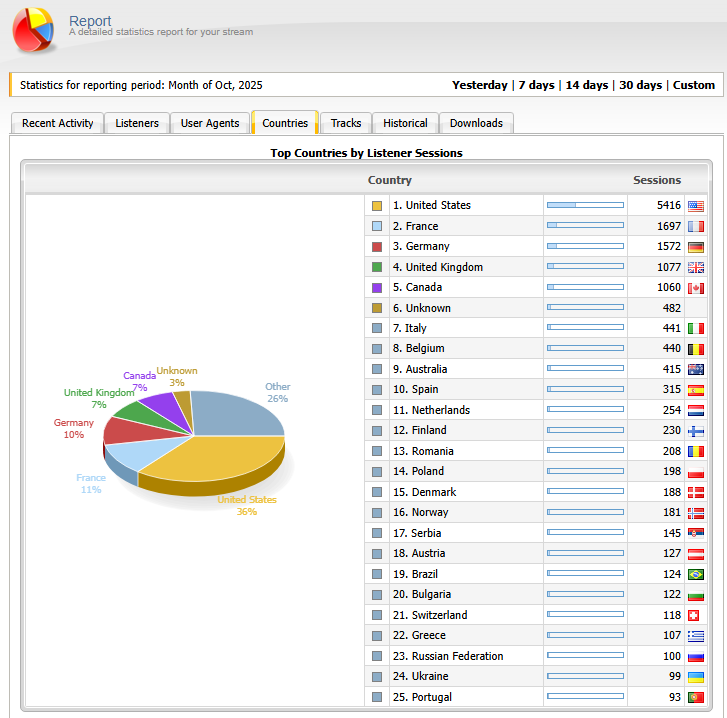The width and height of the screenshot is (727, 718).
Task: Open the Custom reporting period
Action: [x=694, y=85]
